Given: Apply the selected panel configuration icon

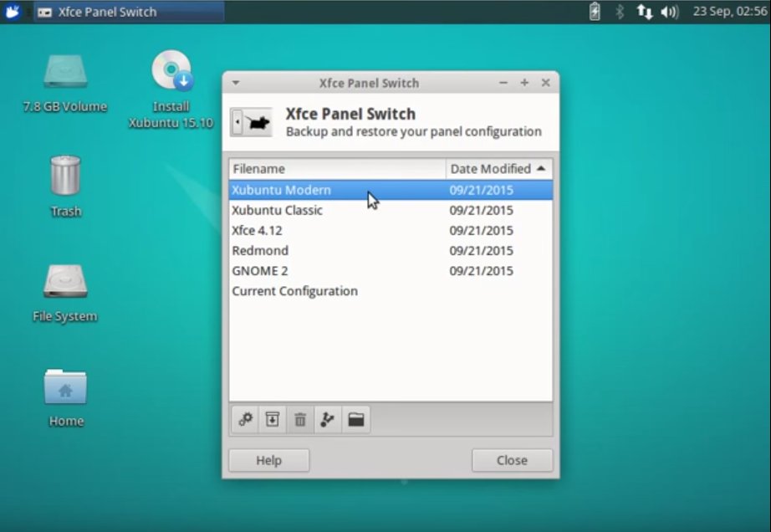Looking at the screenshot, I should point(245,419).
